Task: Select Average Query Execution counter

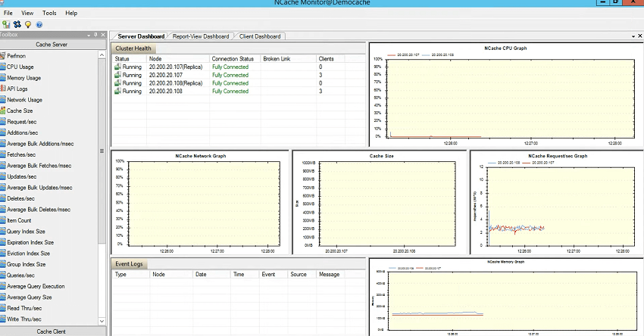Action: pyautogui.click(x=36, y=286)
